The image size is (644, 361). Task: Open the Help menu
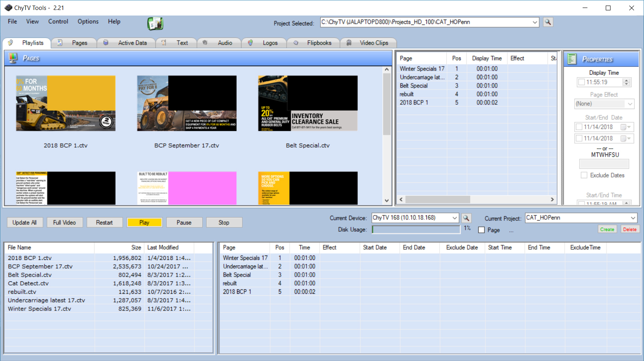click(114, 21)
